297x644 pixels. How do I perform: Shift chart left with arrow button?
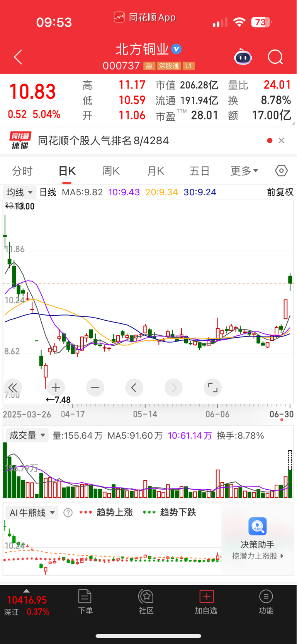pyautogui.click(x=134, y=388)
